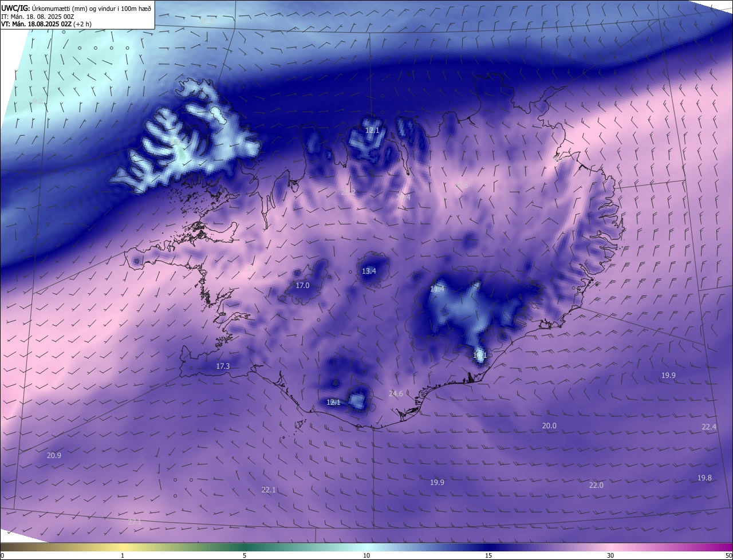Click the '50' tick on the colour scale
Image resolution: width=733 pixels, height=560 pixels.
728,556
